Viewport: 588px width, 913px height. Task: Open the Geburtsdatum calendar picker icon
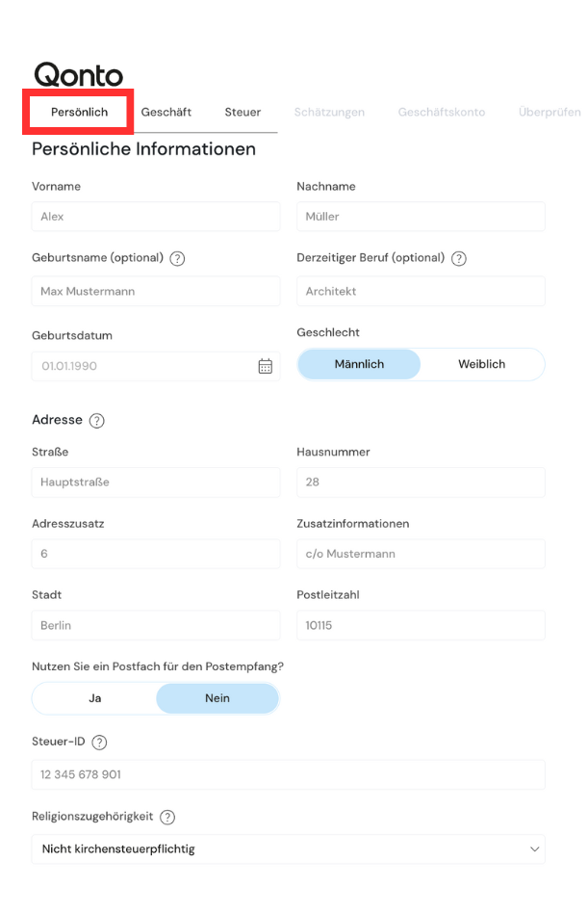point(266,366)
